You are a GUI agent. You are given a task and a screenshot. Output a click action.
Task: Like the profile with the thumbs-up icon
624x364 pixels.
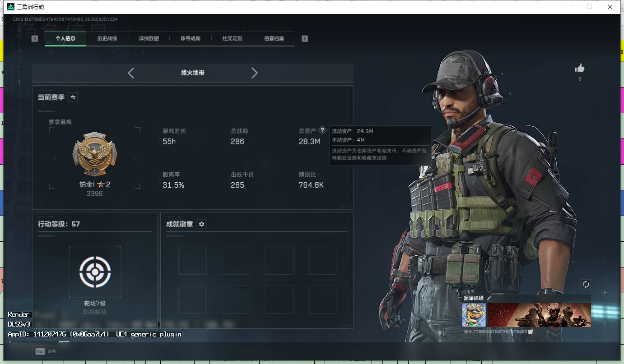[580, 68]
